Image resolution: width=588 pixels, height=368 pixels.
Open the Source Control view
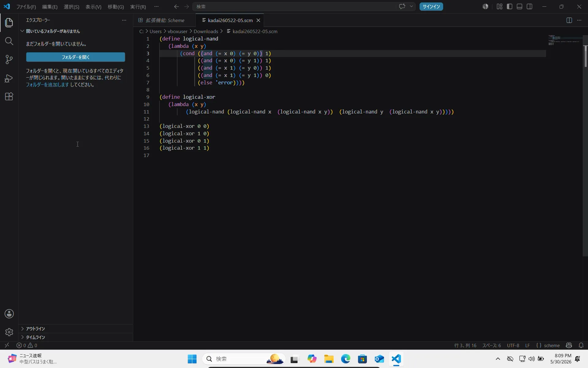coord(9,59)
